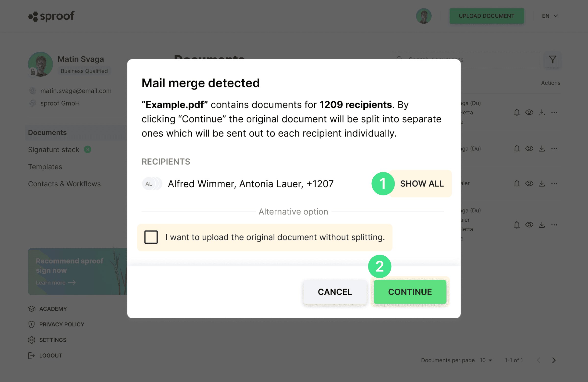Screen dimensions: 588x382
Task: Check upload original document without splitting
Action: pos(151,237)
